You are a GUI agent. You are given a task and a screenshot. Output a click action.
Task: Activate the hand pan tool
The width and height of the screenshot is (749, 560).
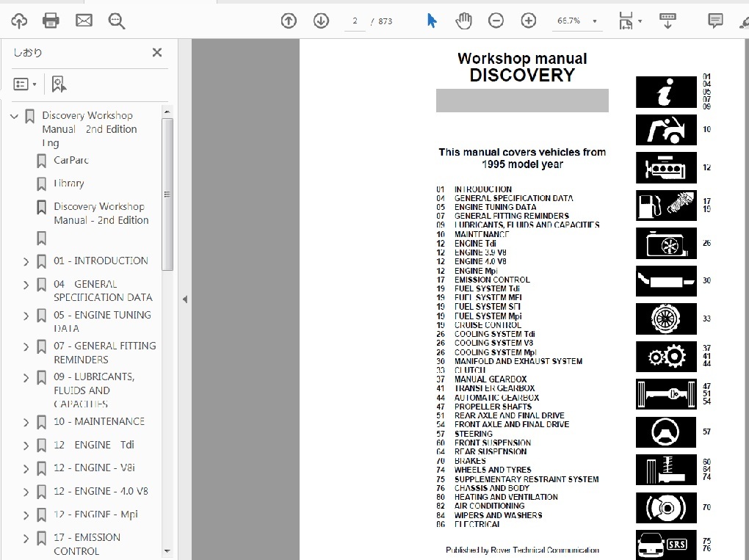463,21
